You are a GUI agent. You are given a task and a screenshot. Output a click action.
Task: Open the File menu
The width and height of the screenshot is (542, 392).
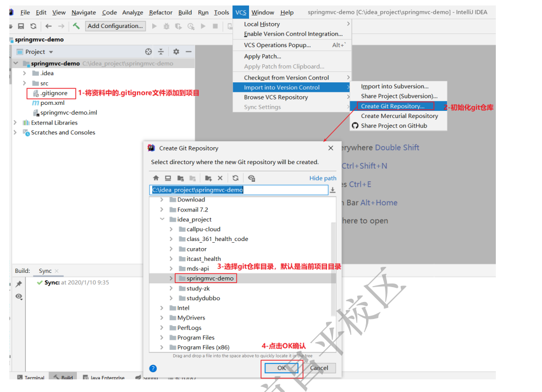[x=25, y=13]
